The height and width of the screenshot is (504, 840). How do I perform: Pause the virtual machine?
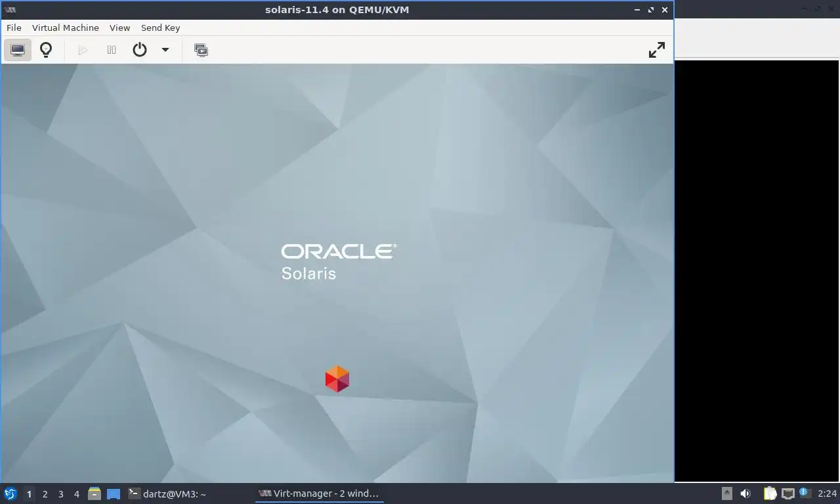112,50
